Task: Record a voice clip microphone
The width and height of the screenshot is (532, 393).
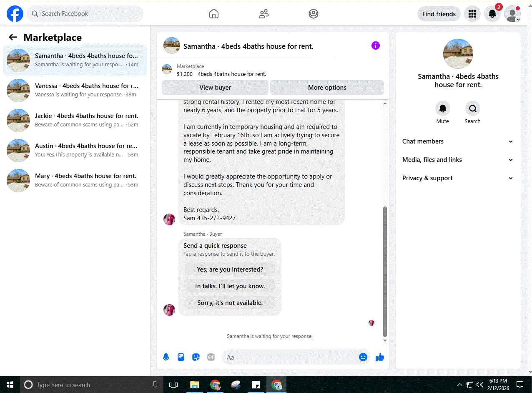Action: click(166, 357)
